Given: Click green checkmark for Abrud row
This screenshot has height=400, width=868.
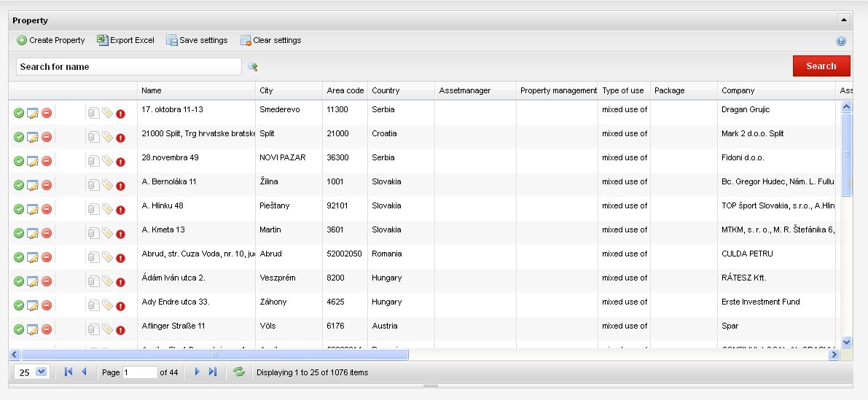Looking at the screenshot, I should pyautogui.click(x=19, y=257).
